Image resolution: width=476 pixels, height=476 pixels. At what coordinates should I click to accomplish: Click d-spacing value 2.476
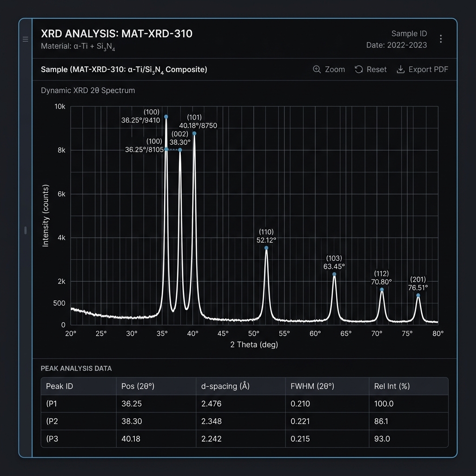point(212,404)
